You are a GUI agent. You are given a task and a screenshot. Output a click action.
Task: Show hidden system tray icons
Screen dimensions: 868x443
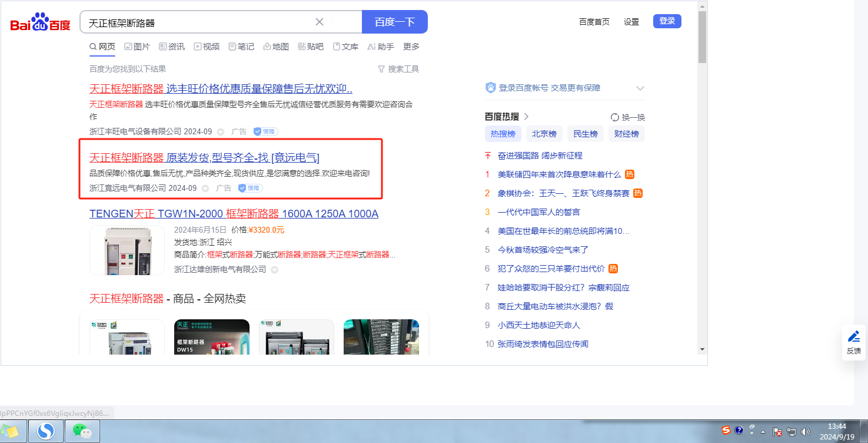pos(763,432)
